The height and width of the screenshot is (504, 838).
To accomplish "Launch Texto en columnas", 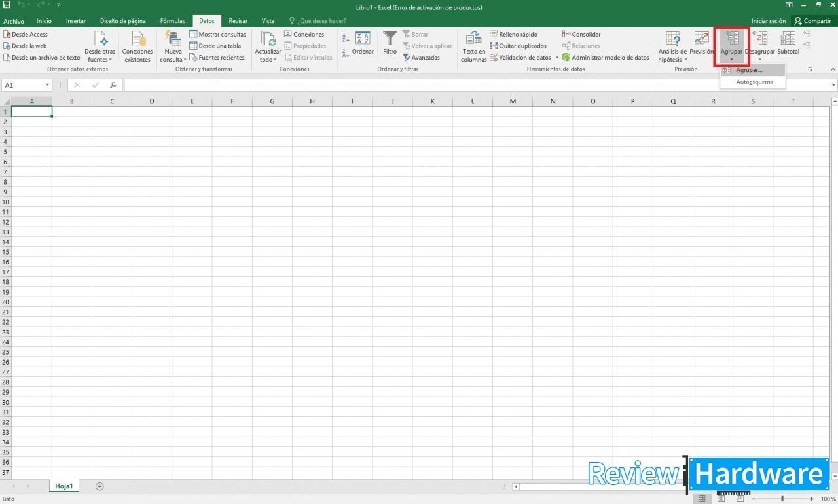I will 473,46.
